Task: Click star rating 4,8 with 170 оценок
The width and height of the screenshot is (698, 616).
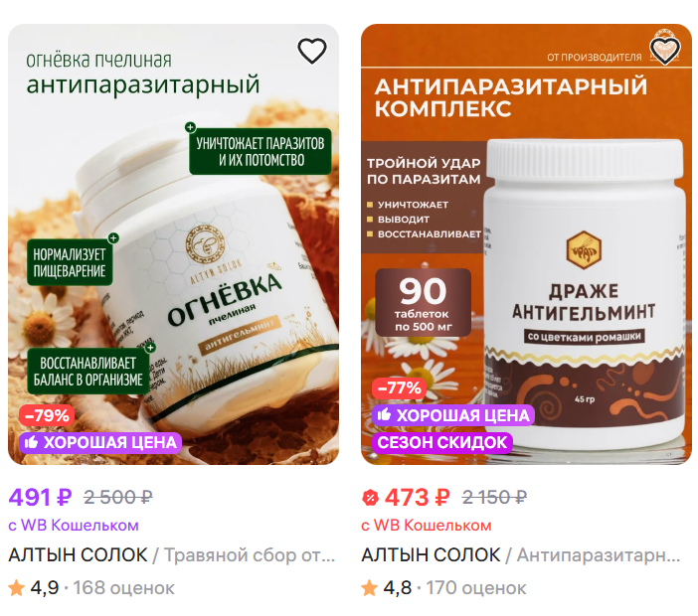Action: pos(443,588)
